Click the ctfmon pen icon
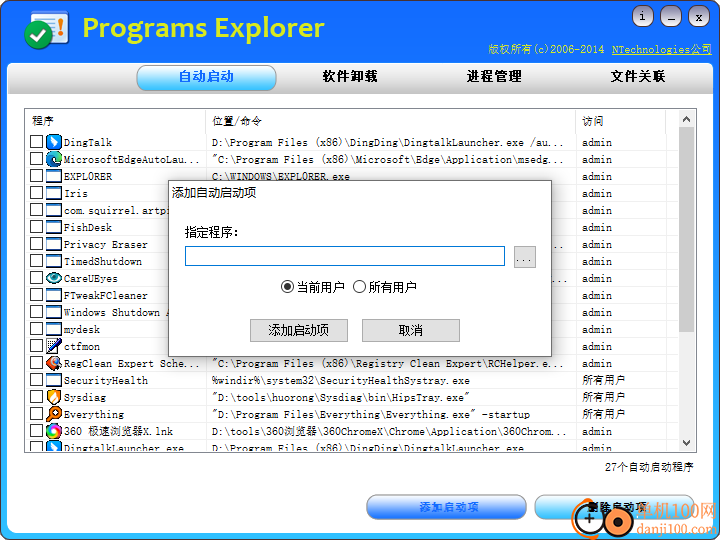The image size is (720, 540). tap(54, 346)
